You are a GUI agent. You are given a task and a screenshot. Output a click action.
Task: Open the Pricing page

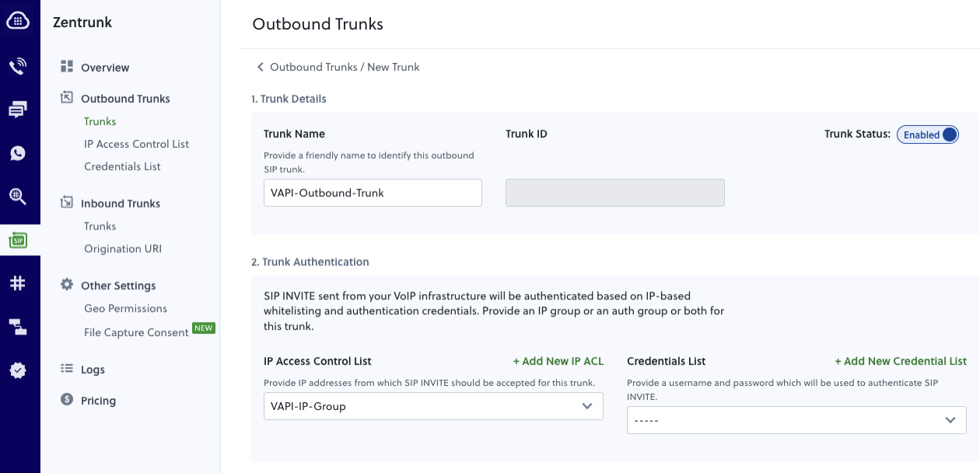click(x=96, y=400)
